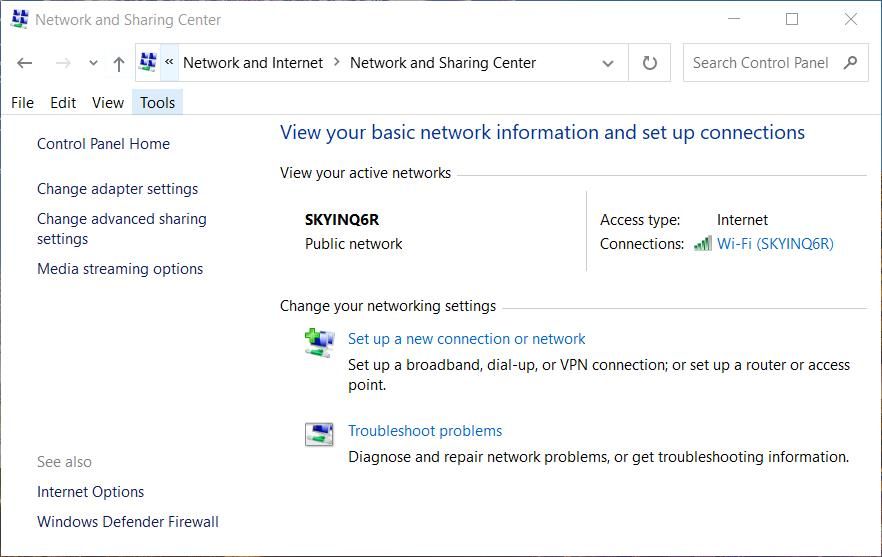Click the Control Panel icon in address bar

pyautogui.click(x=148, y=62)
